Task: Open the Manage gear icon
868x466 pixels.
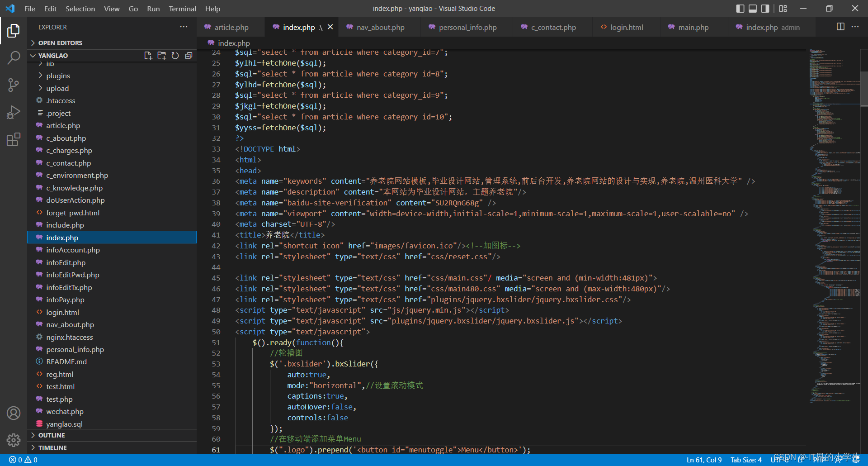Action: [x=14, y=440]
